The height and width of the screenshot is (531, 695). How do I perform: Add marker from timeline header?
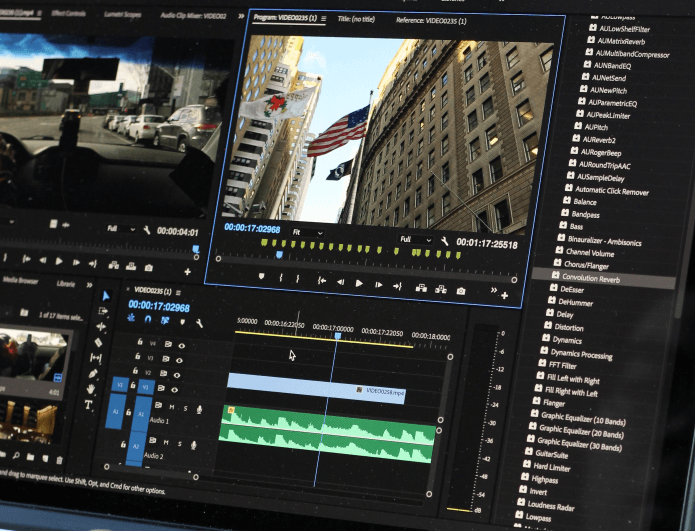(x=182, y=322)
